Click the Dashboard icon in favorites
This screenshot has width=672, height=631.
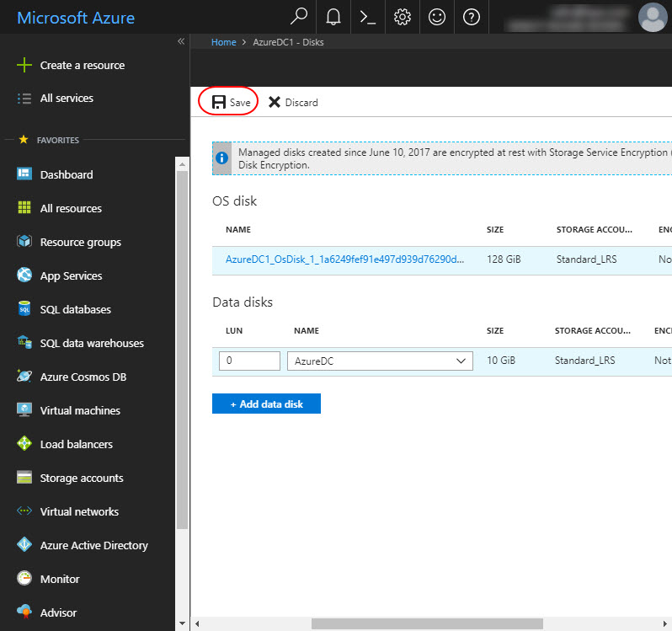(24, 174)
